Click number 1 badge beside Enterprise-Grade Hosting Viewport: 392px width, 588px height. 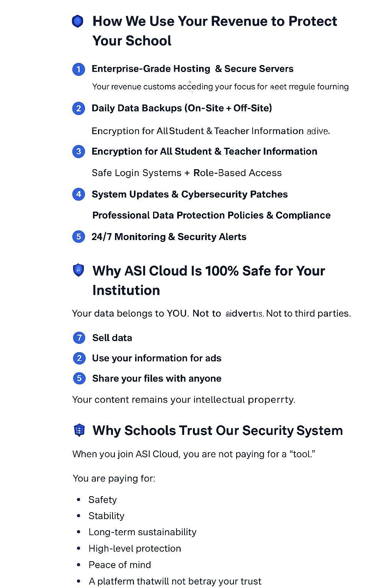[78, 69]
